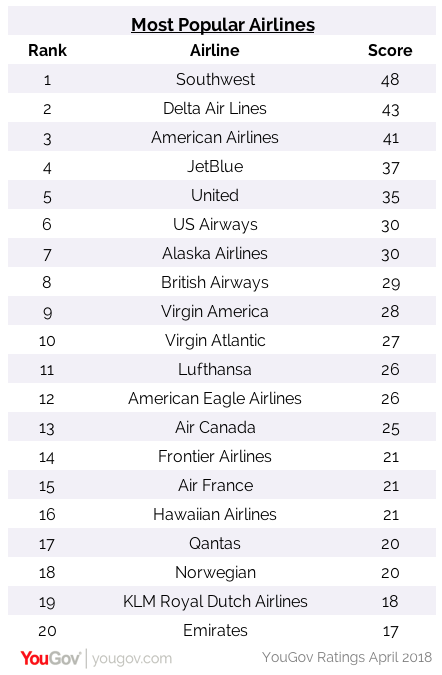Select the Virgin Atlantic entry
This screenshot has width=442, height=675.
pyautogui.click(x=215, y=341)
